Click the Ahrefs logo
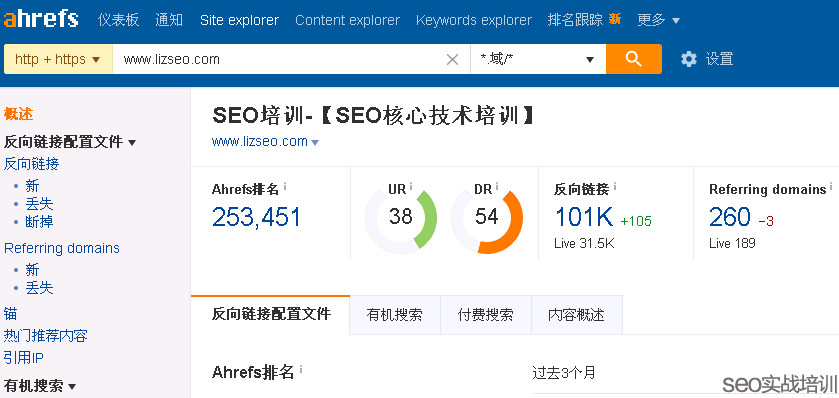Viewport: 839px width, 398px height. pos(41,20)
